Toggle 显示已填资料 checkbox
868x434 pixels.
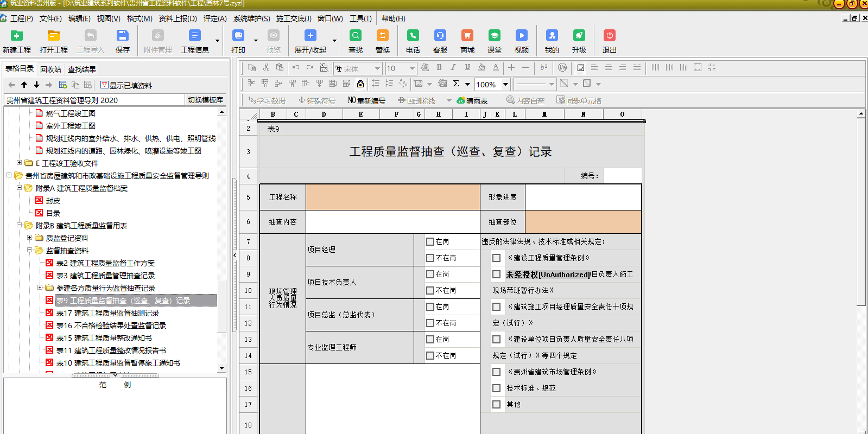tap(105, 85)
